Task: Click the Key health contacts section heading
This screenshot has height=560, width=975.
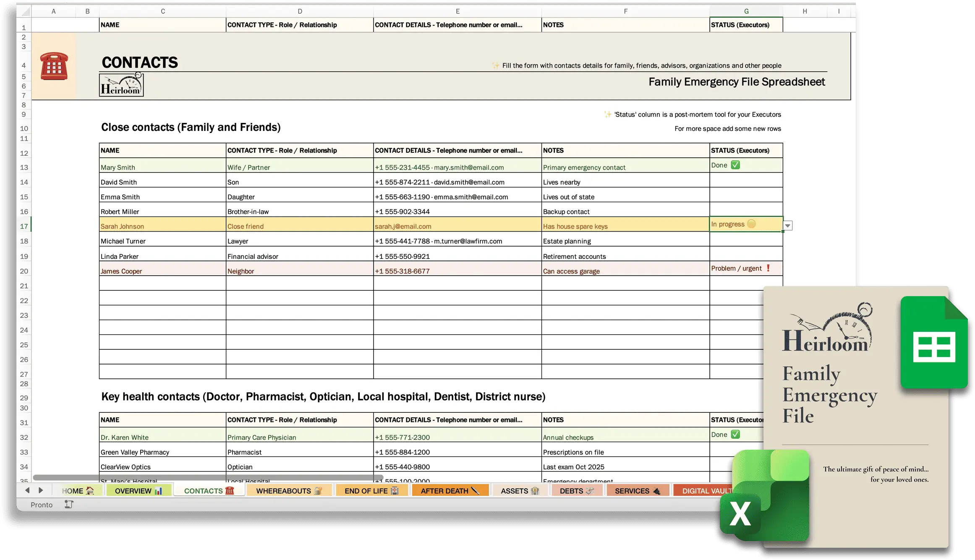Action: [323, 396]
